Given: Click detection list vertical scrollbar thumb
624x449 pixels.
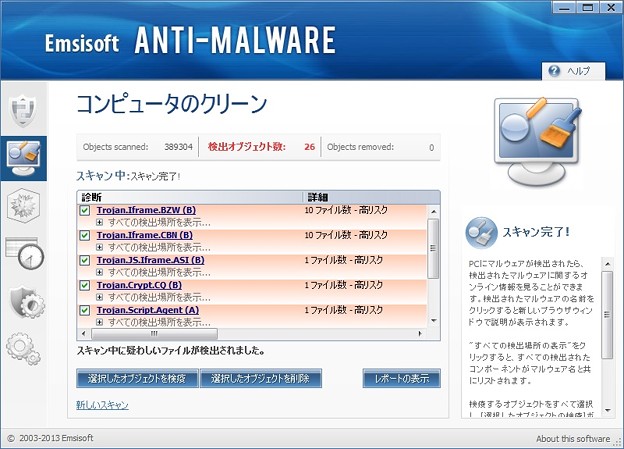Looking at the screenshot, I should tap(433, 248).
